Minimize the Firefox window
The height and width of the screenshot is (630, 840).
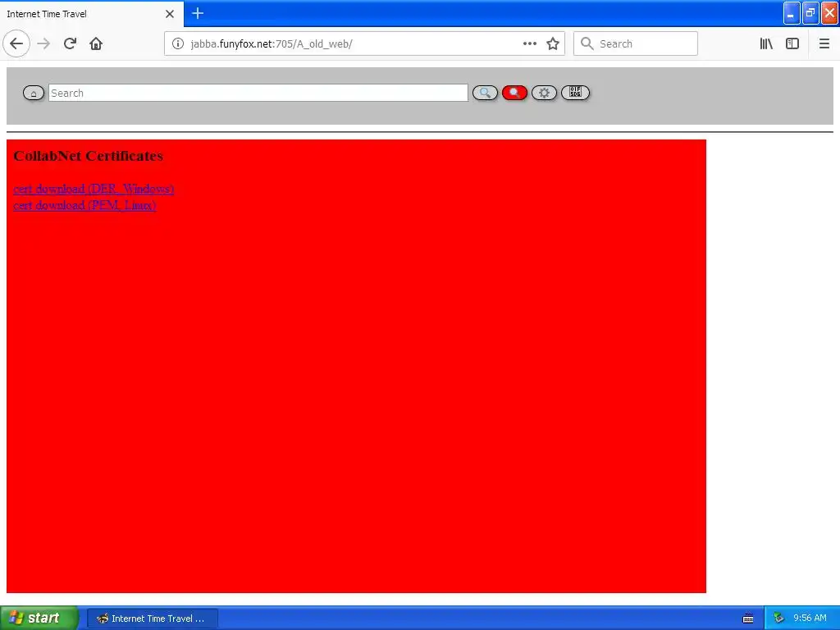click(x=792, y=13)
